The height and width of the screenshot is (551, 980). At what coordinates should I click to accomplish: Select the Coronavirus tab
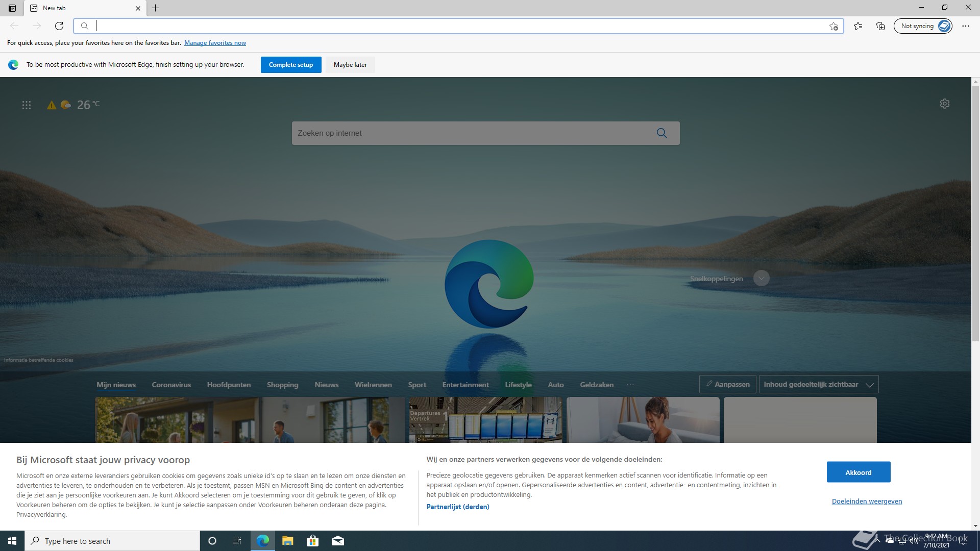[171, 385]
